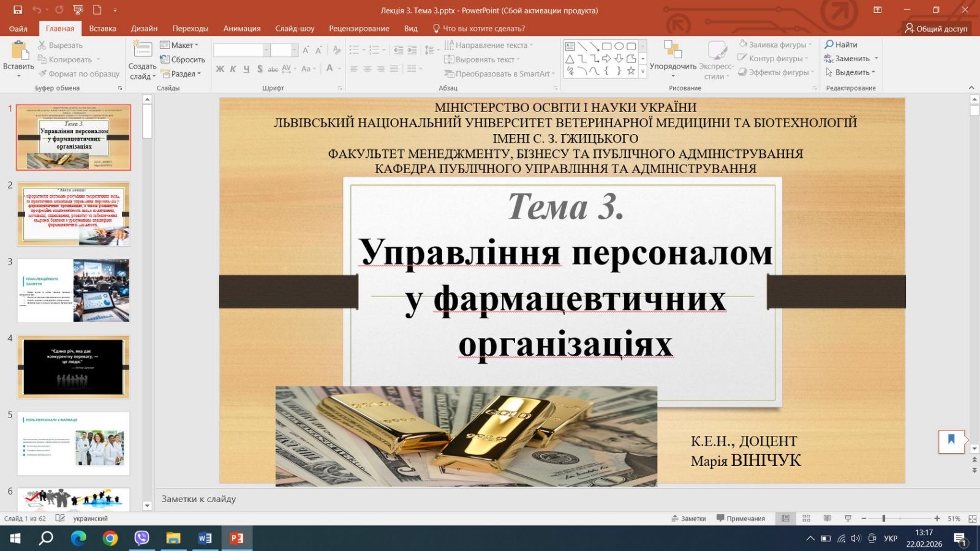Open the Слайд-шоу ribbon tab
The height and width of the screenshot is (551, 980).
coord(294,28)
